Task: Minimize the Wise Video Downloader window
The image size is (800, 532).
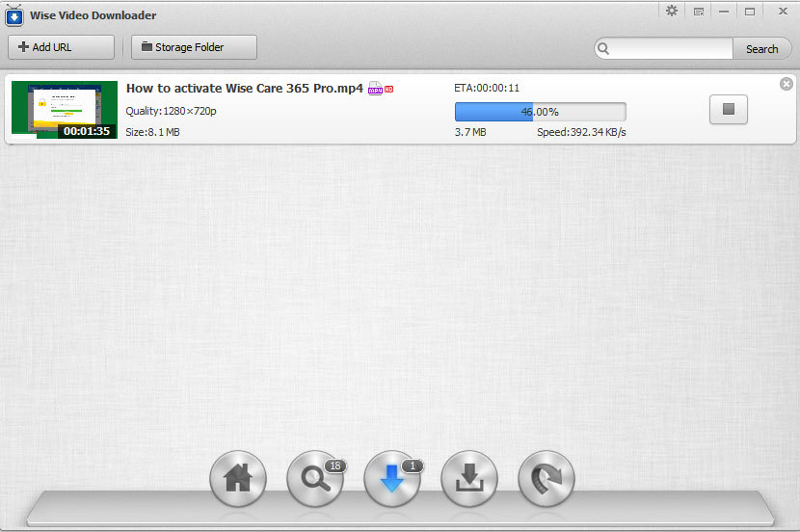Action: click(x=724, y=12)
